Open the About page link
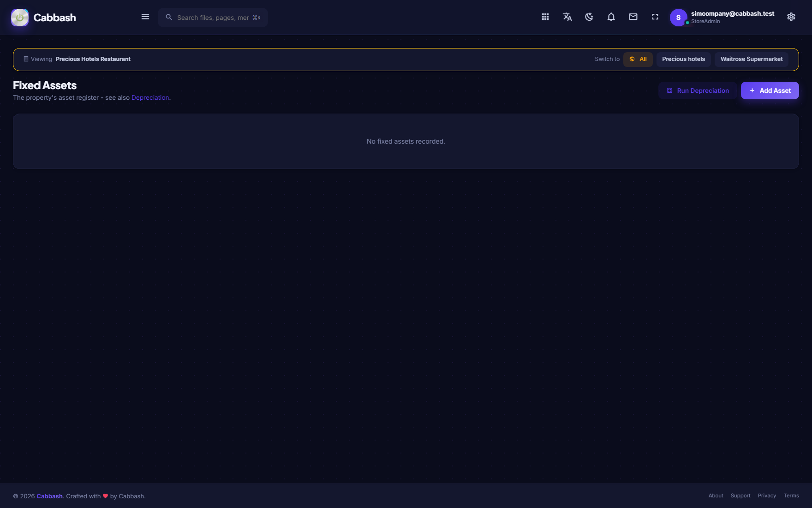This screenshot has height=508, width=812. pos(716,496)
